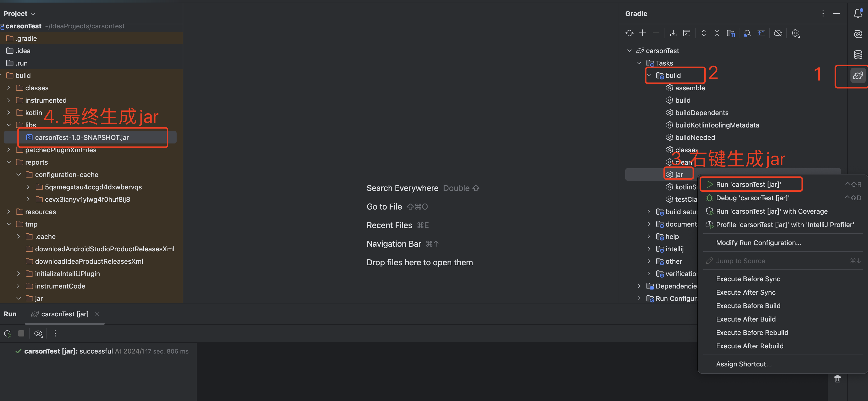Screen dimensions: 868x401
Task: Expand the classes folder in Project tree
Action: 9,88
